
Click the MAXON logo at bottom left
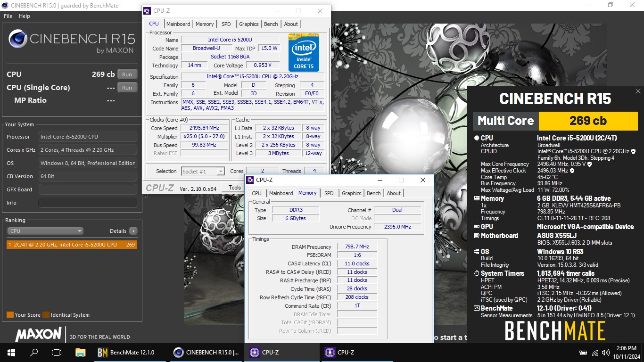(x=39, y=334)
